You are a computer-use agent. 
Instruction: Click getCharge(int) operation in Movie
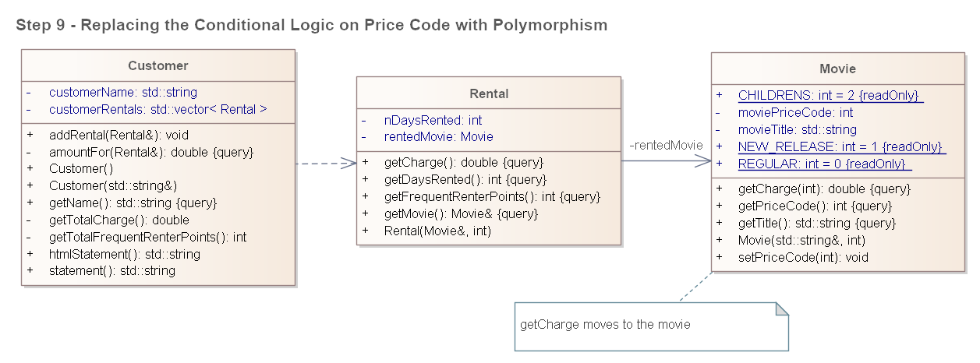click(824, 189)
